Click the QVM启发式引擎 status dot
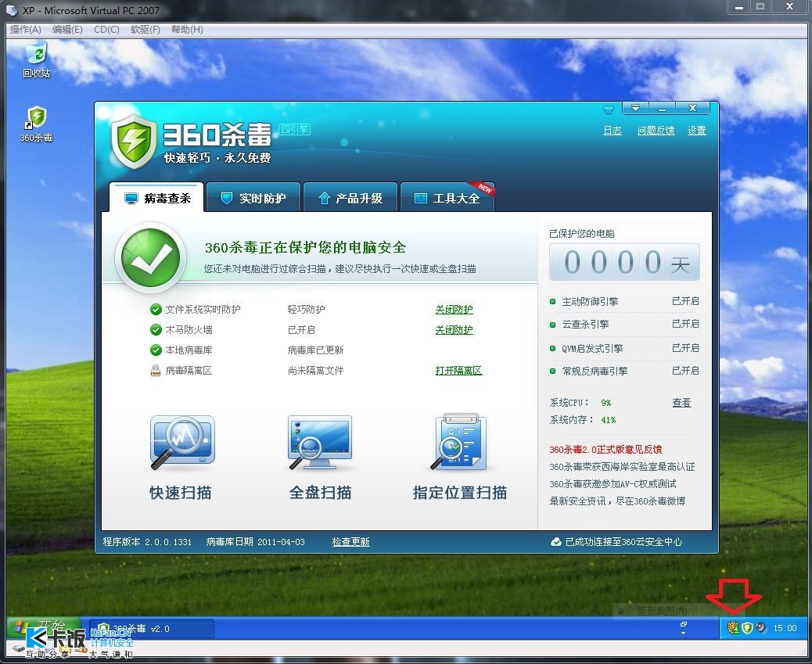Image resolution: width=812 pixels, height=664 pixels. pos(552,348)
